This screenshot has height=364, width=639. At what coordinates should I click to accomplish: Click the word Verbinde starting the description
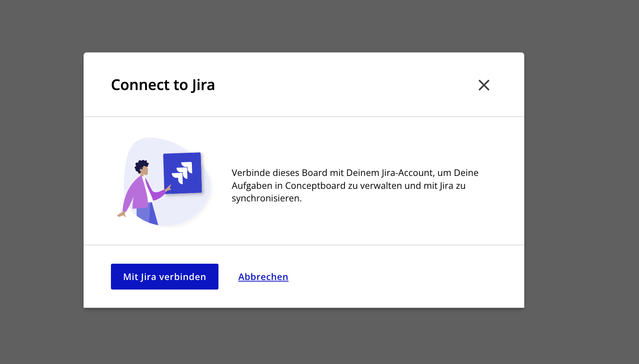point(251,173)
